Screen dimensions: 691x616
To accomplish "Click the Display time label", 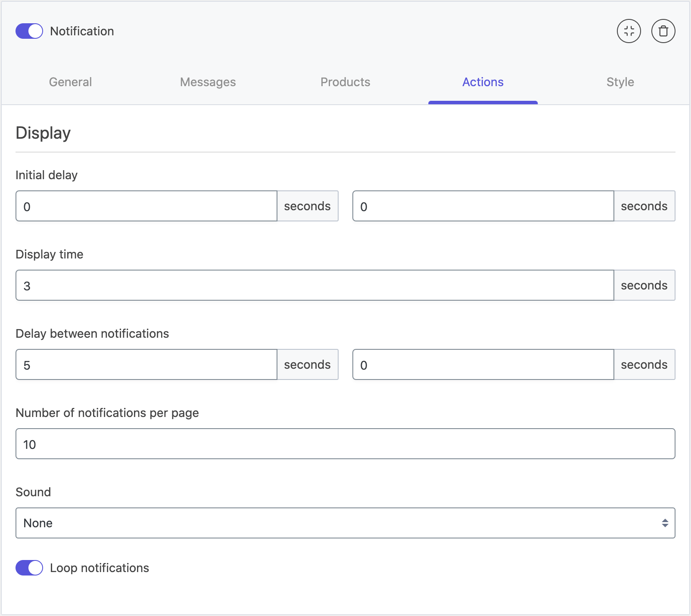I will point(50,255).
